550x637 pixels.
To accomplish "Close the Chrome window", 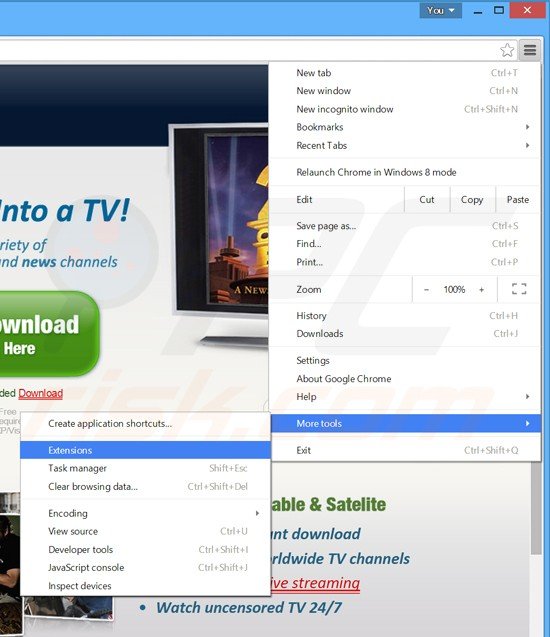I will point(527,11).
